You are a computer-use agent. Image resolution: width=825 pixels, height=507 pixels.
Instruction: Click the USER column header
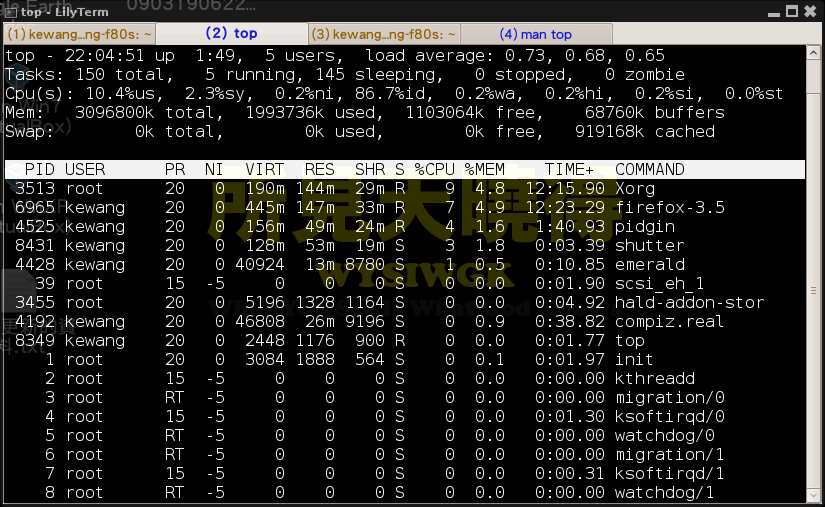[85, 169]
